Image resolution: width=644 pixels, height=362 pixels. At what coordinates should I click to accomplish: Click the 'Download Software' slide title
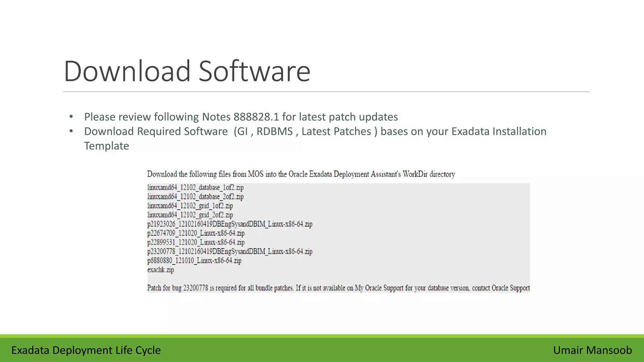[x=187, y=71]
